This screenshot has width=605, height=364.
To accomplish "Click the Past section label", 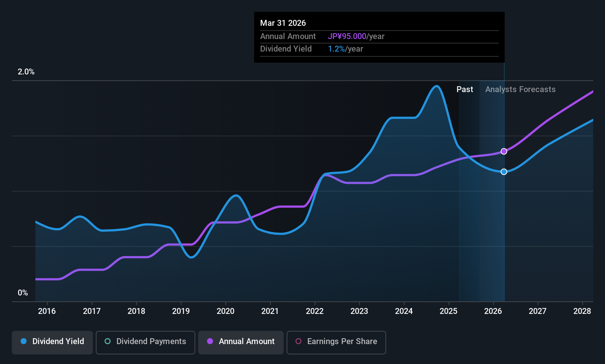I will 465,90.
